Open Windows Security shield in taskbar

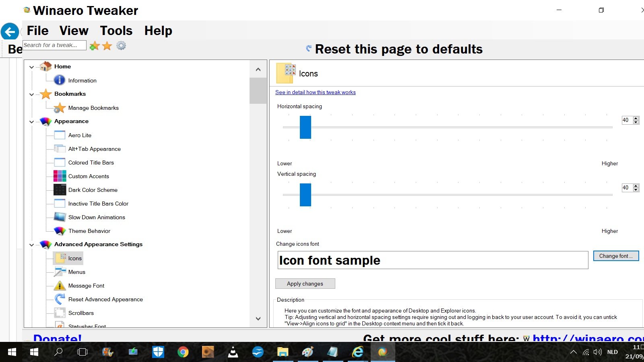pos(158,352)
